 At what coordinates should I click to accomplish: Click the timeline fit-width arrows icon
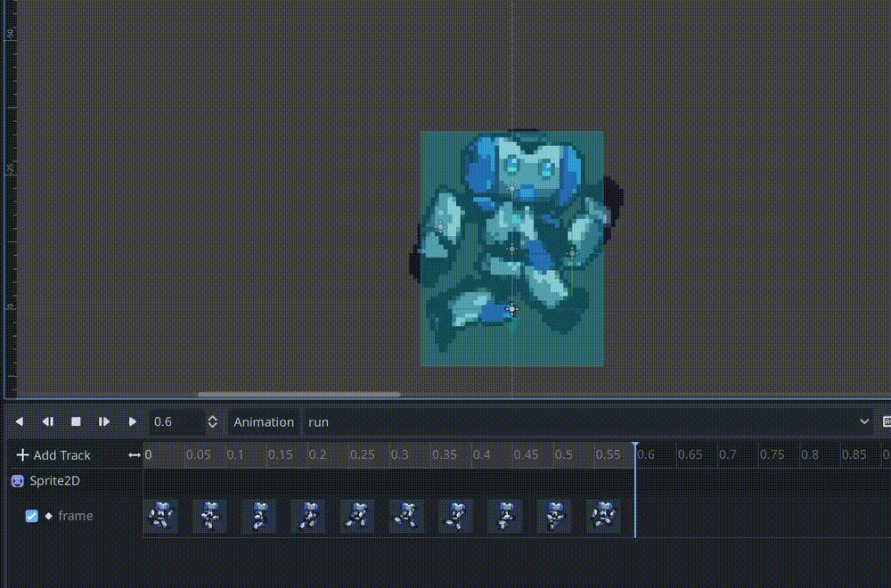[x=135, y=455]
